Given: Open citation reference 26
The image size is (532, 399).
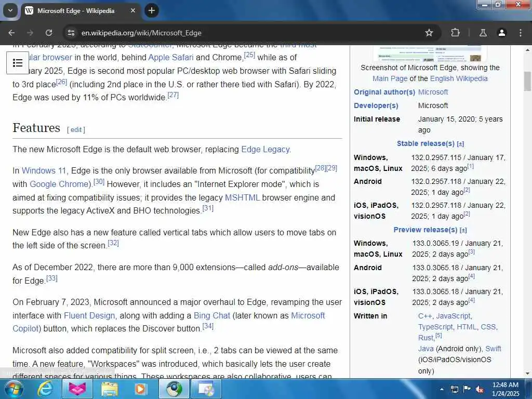Looking at the screenshot, I should [x=61, y=82].
